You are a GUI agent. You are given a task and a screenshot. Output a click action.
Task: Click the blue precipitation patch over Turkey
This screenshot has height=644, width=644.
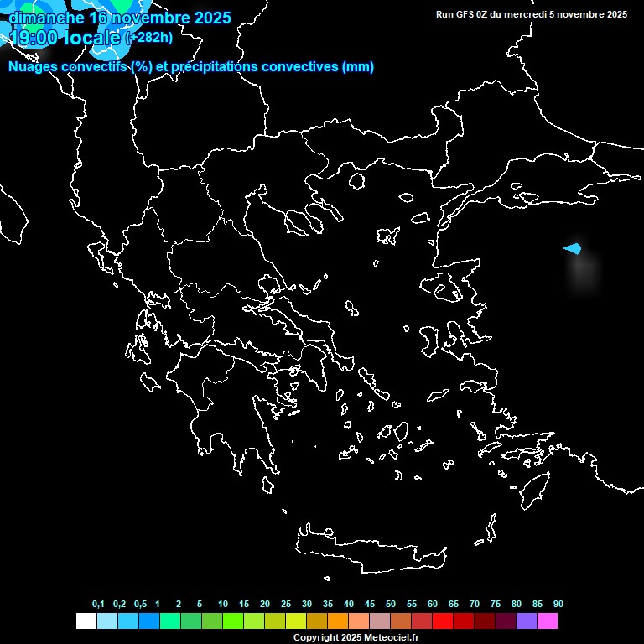(574, 249)
